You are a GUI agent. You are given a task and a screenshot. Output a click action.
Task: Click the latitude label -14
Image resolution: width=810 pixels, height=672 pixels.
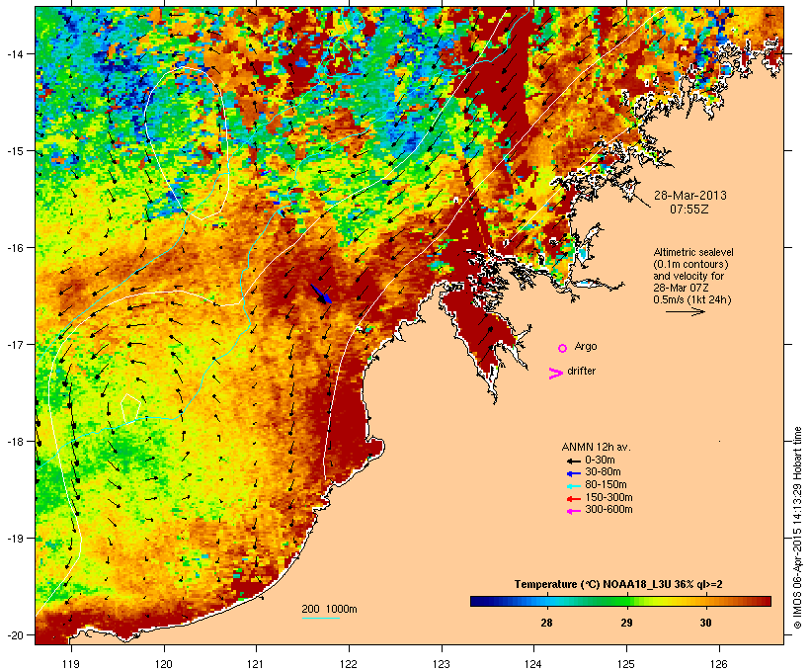click(x=14, y=53)
